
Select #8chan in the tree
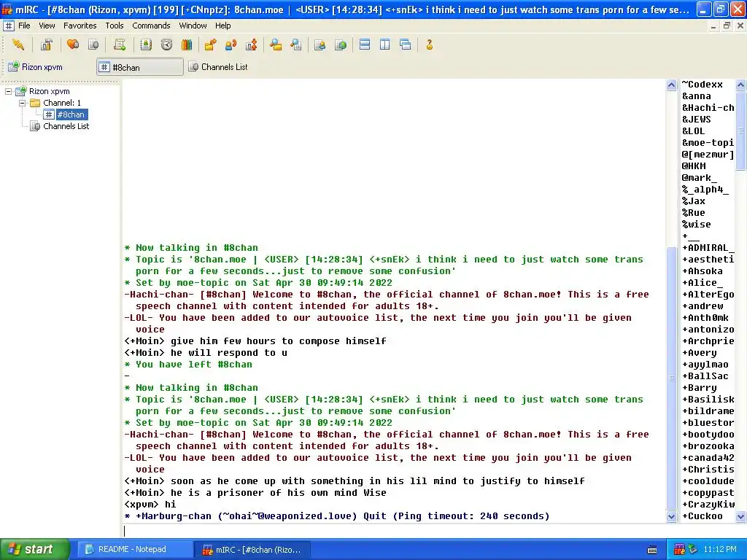tap(71, 114)
